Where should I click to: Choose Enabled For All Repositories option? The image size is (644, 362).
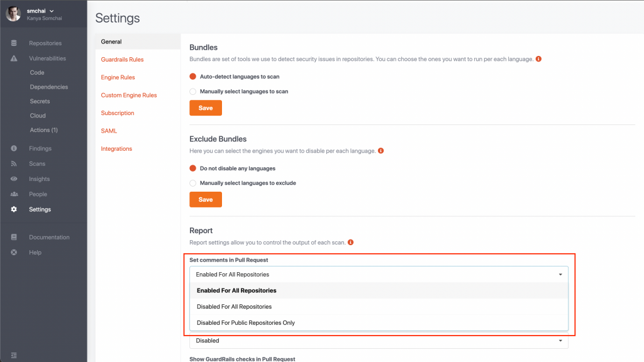(x=379, y=290)
